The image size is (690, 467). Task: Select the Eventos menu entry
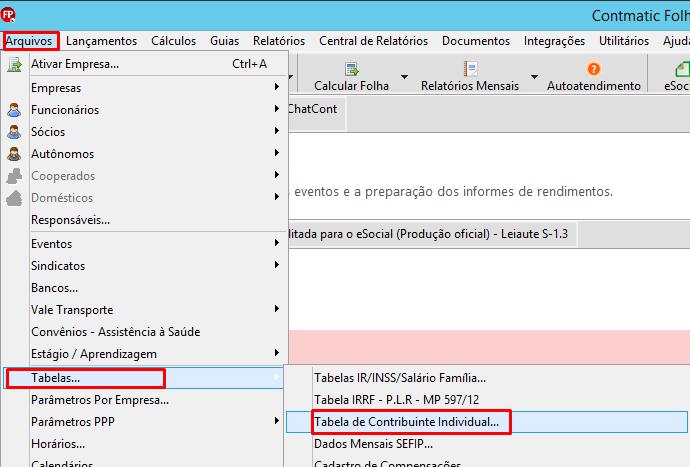point(145,243)
